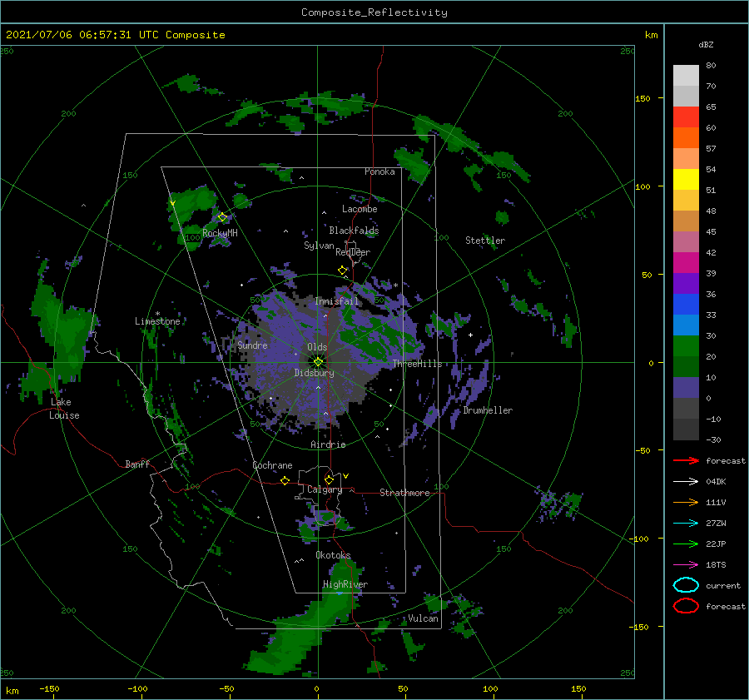Pick the slate purple 0–10 dBZ swatch

click(x=686, y=388)
